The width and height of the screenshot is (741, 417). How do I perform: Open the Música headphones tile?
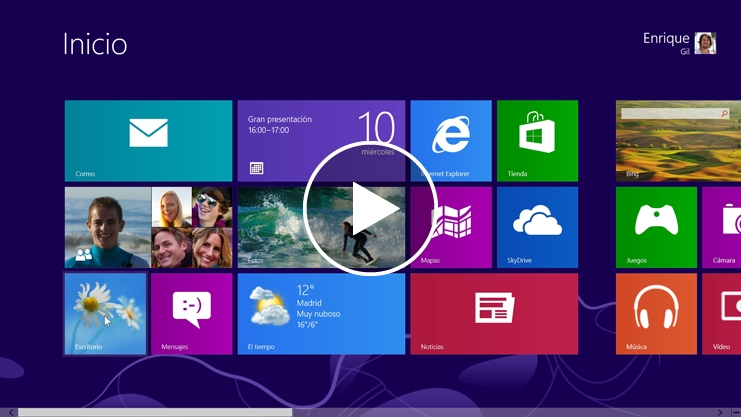click(x=656, y=314)
